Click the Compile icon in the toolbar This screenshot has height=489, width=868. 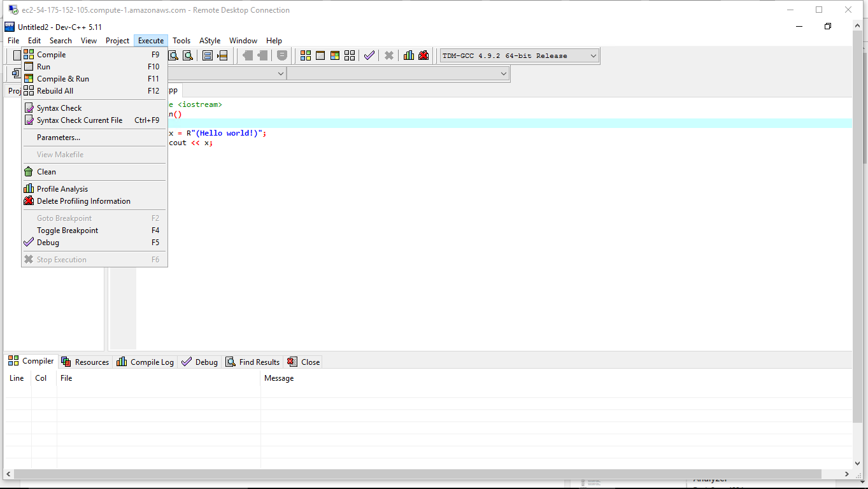click(x=306, y=55)
